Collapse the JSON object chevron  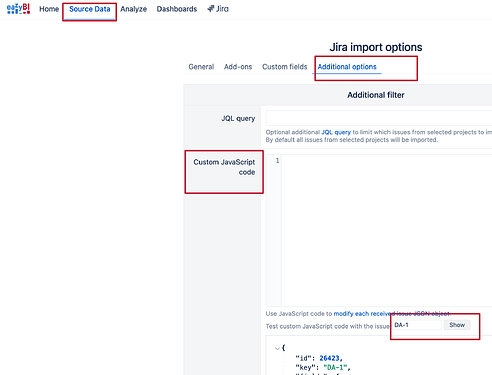tap(277, 348)
